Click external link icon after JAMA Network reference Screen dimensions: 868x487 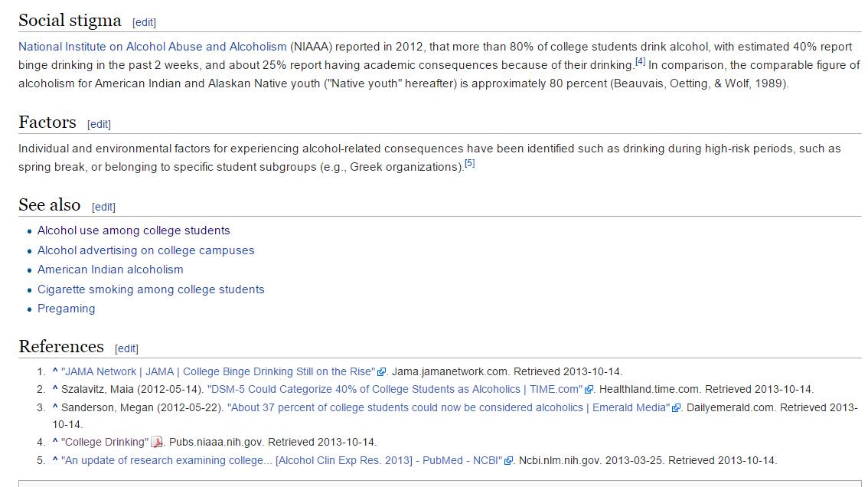(x=382, y=372)
